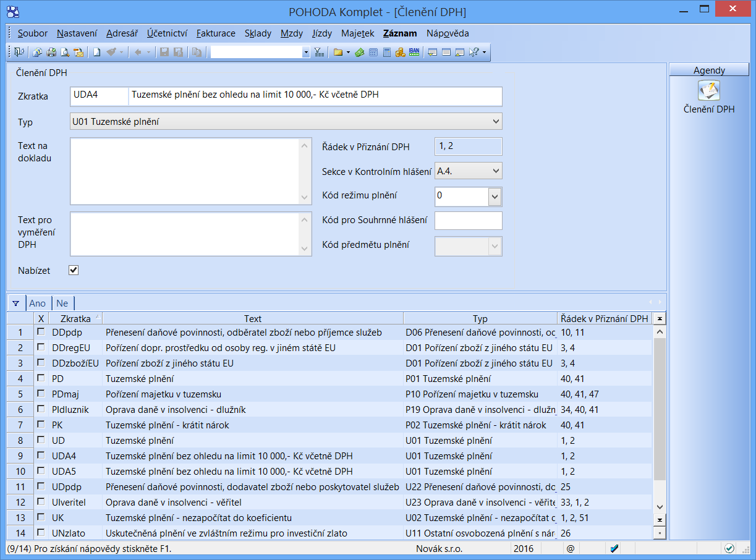Uncheck the Nabízet checkbox
Screen dimensions: 756x560
tap(74, 270)
